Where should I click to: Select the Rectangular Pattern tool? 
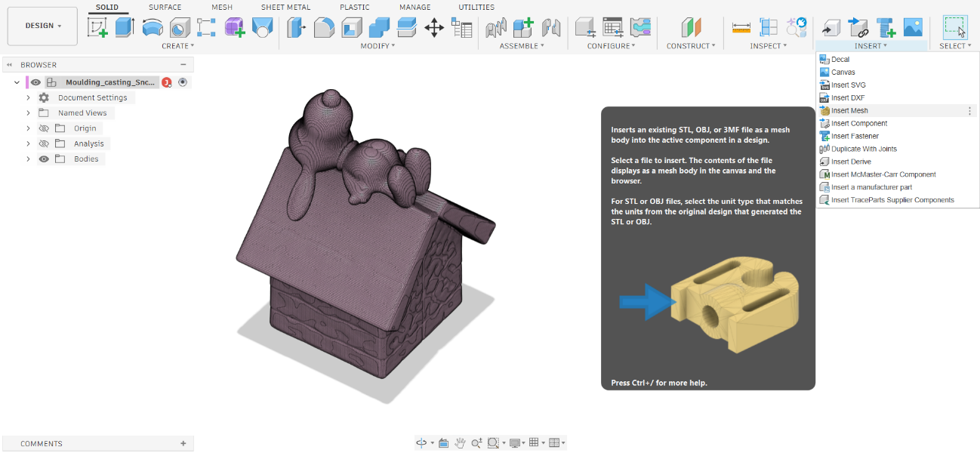[x=207, y=29]
